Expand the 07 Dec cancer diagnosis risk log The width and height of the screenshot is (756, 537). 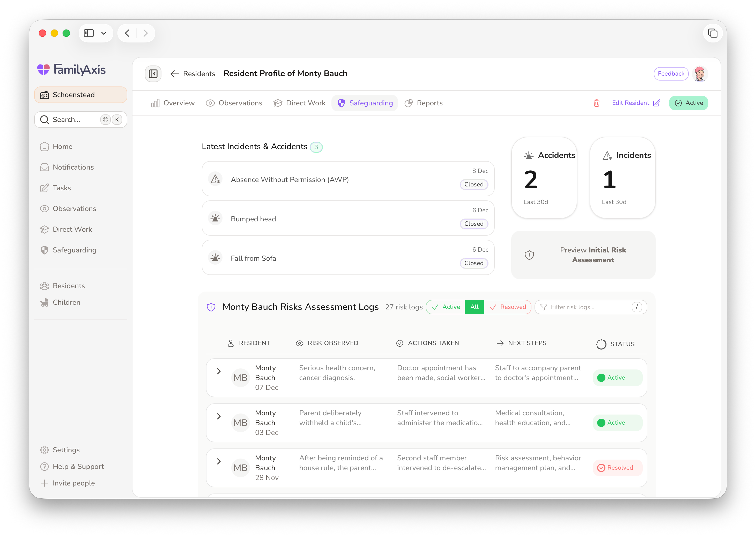click(219, 371)
